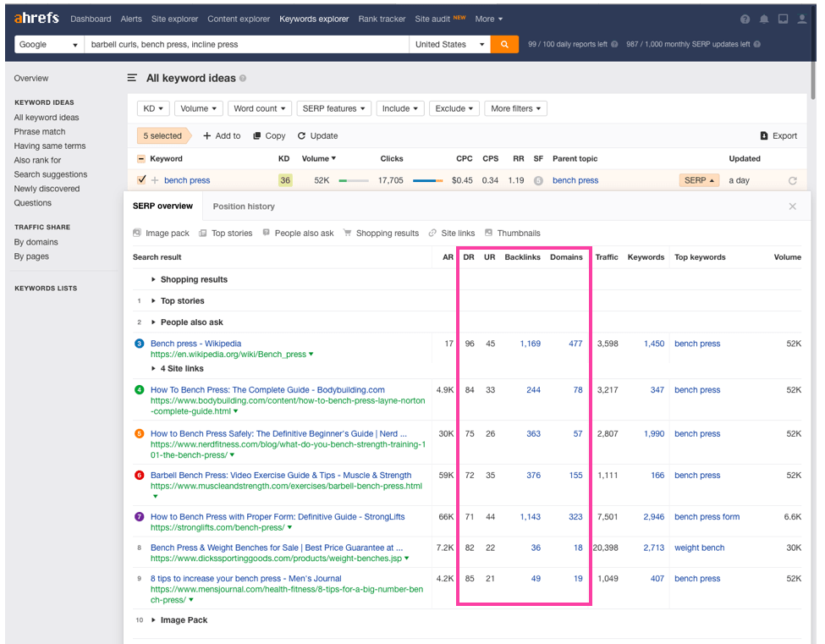
Task: Click the Ahrefs logo
Action: [36, 18]
